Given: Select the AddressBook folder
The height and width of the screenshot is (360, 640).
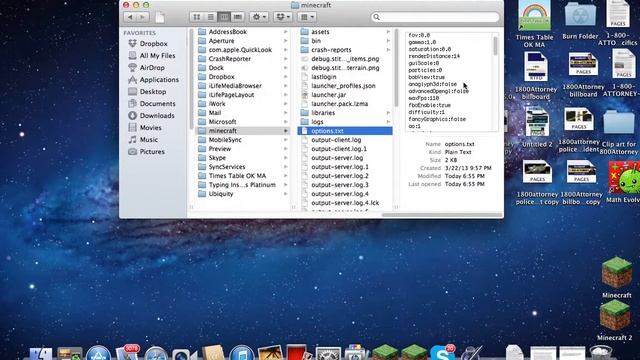Looking at the screenshot, I should pos(242,32).
